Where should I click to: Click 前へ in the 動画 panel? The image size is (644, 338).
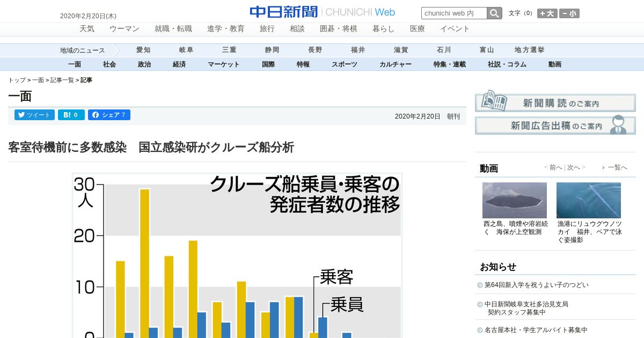[555, 167]
